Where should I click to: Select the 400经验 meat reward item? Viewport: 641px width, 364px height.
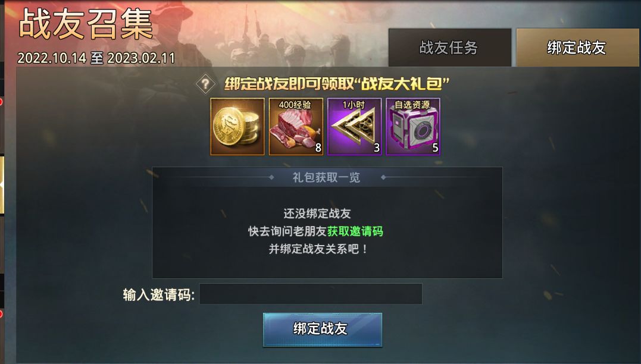(296, 127)
